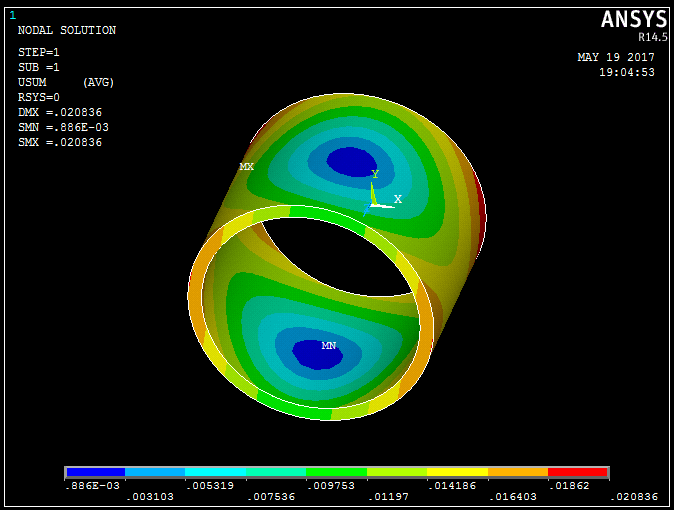The image size is (674, 510).
Task: Click the XYZ coordinate triad
Action: [381, 193]
